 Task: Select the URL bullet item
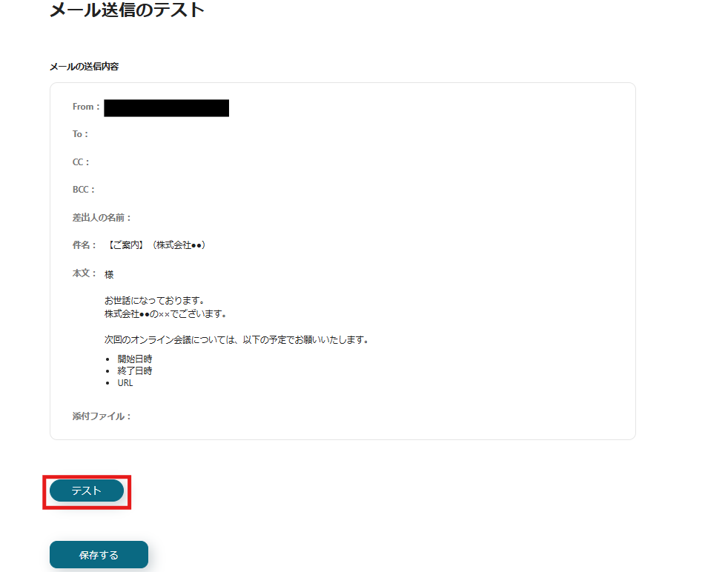point(125,383)
